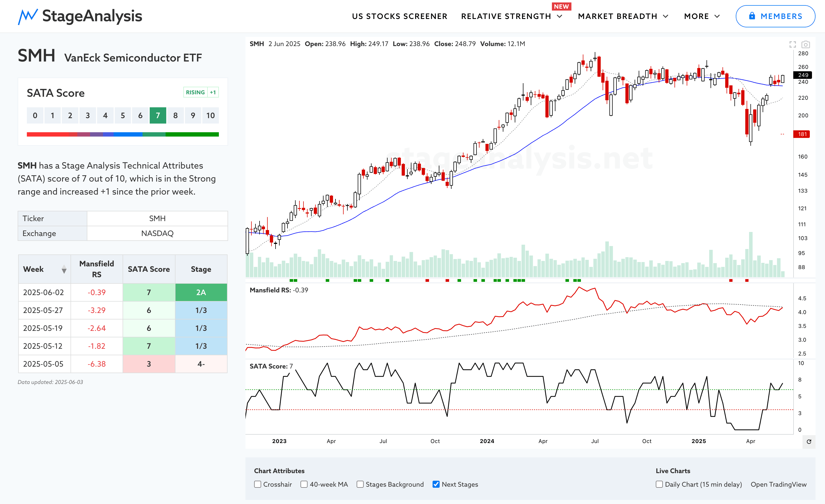This screenshot has height=504, width=825.
Task: Expand the Relative Strength menu
Action: pyautogui.click(x=511, y=16)
